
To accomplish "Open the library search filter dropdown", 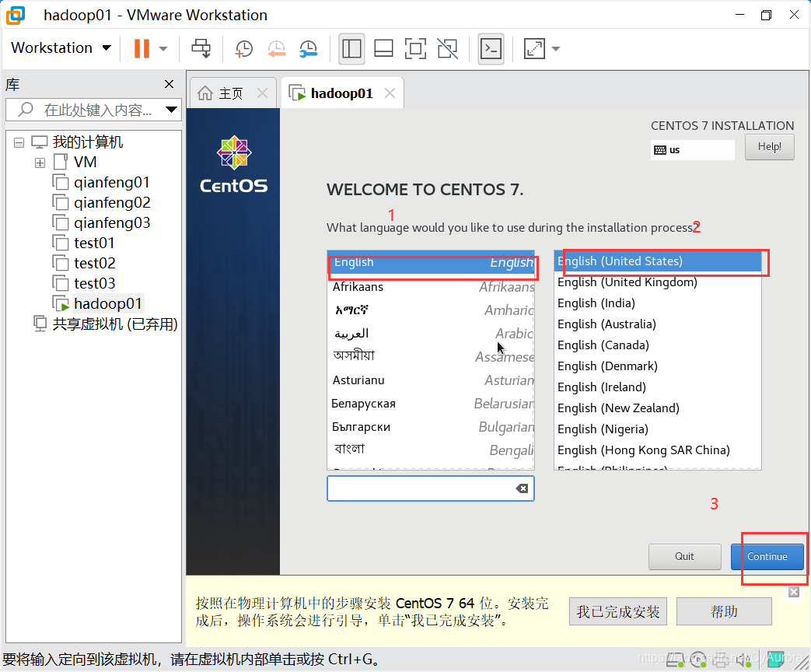I will pyautogui.click(x=171, y=110).
